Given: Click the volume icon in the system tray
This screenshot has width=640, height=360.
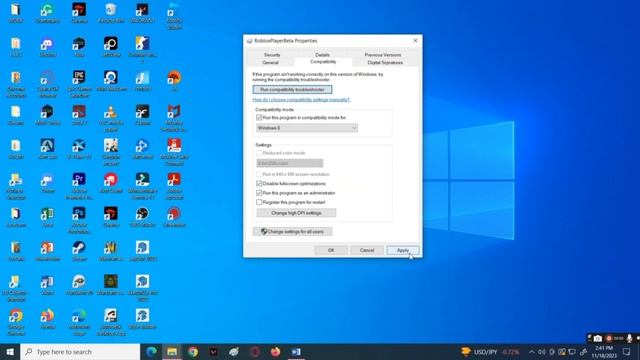Looking at the screenshot, I should (x=542, y=352).
